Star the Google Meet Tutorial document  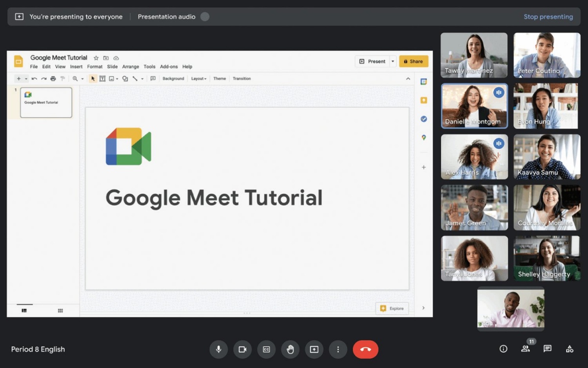[x=96, y=58]
